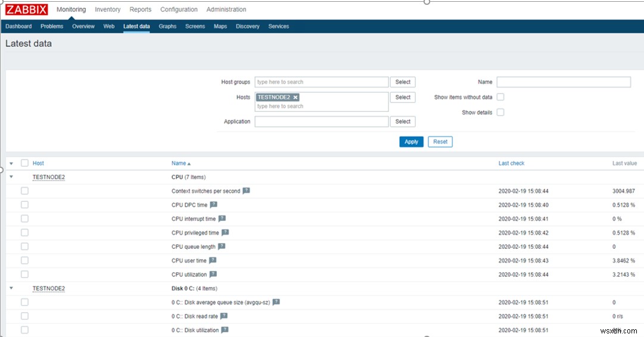Sort by Name column
Image resolution: width=644 pixels, height=337 pixels.
coord(181,163)
